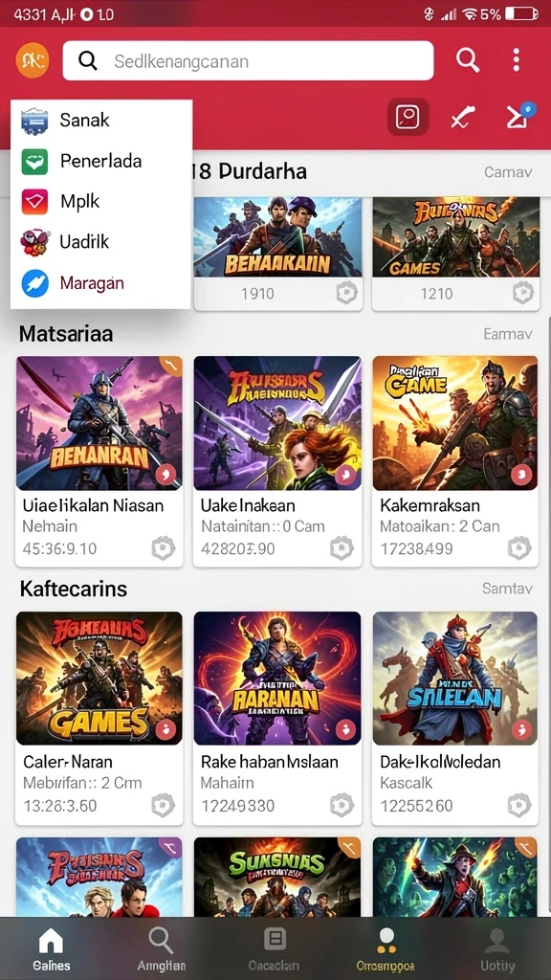
Task: Tap the dark red camera square icon
Action: point(408,117)
